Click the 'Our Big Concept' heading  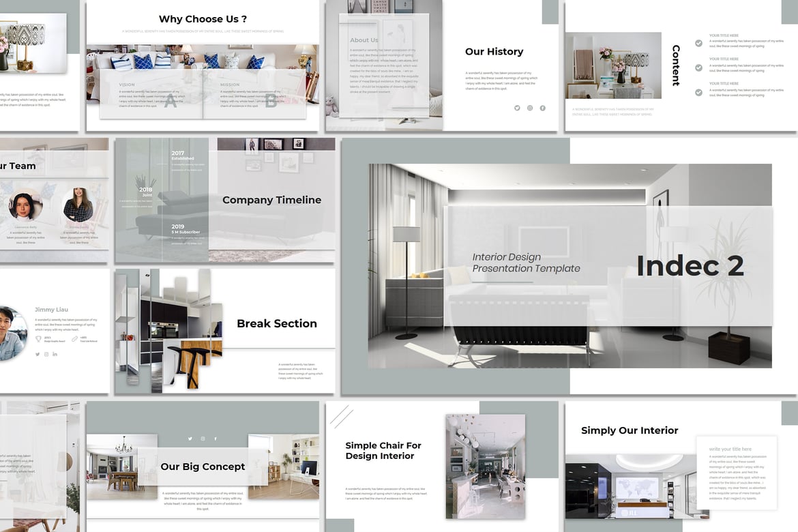[203, 467]
